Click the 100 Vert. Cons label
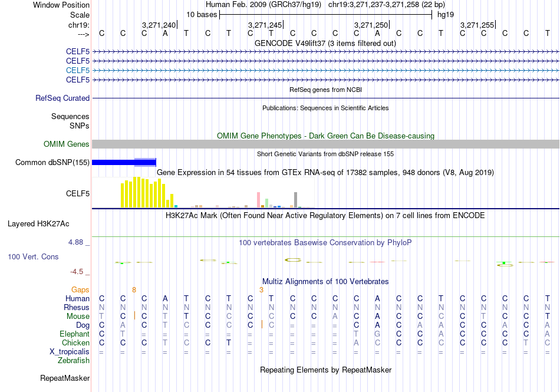 coord(33,256)
